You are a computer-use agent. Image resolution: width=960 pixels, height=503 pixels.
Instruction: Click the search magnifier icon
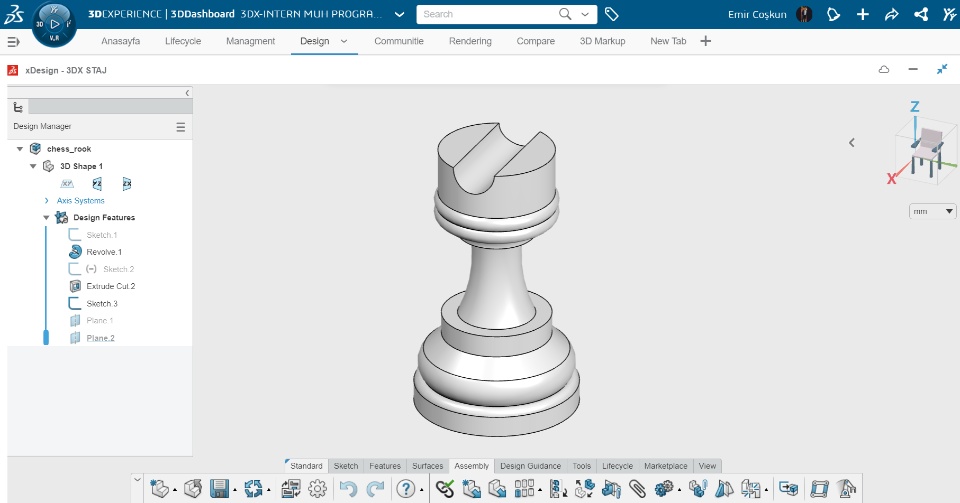click(565, 14)
